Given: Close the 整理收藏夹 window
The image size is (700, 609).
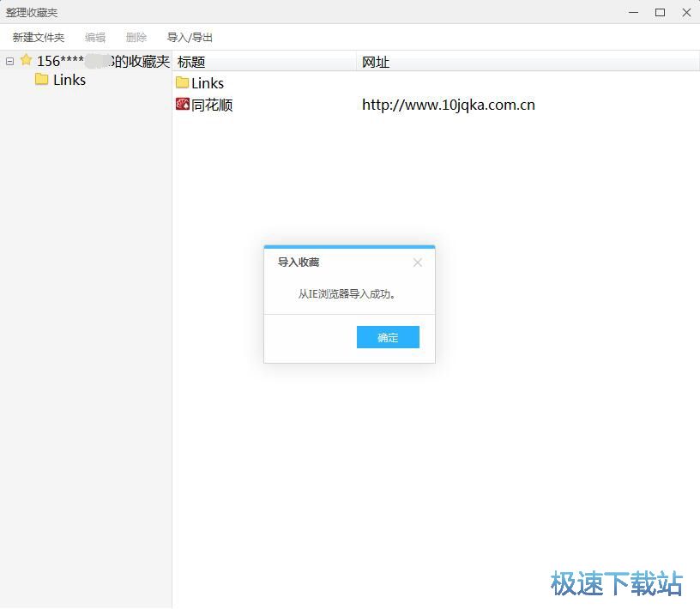Looking at the screenshot, I should (686, 13).
